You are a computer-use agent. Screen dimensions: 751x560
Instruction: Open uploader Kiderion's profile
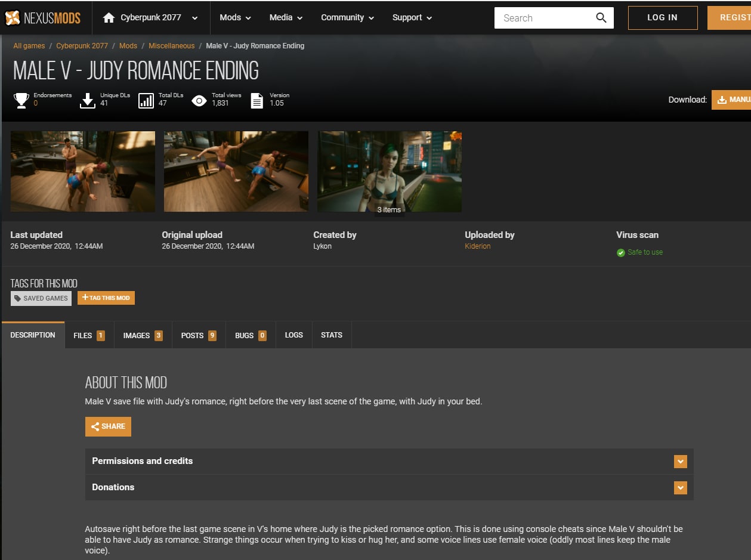pyautogui.click(x=478, y=246)
